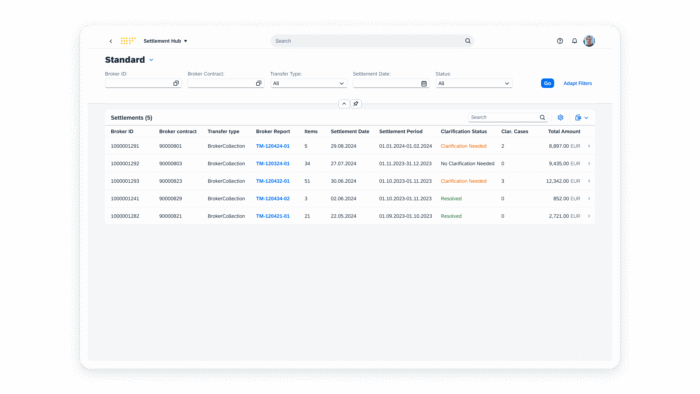This screenshot has height=394, width=700.
Task: Open the export options arrow
Action: tap(586, 118)
